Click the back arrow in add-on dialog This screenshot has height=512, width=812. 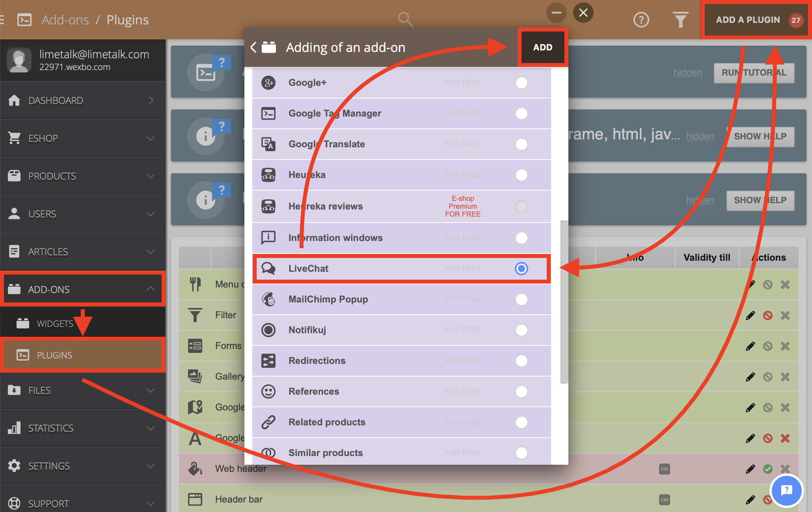point(254,47)
